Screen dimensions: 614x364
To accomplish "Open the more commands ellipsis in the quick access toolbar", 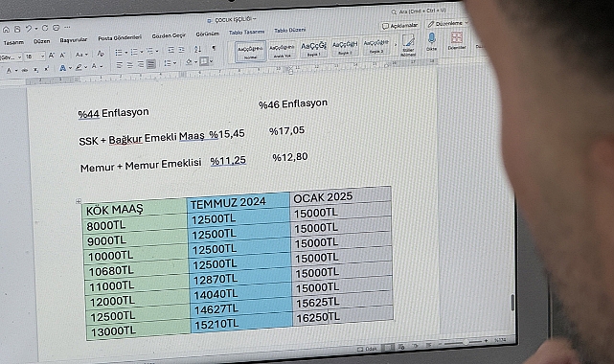I will (x=67, y=28).
